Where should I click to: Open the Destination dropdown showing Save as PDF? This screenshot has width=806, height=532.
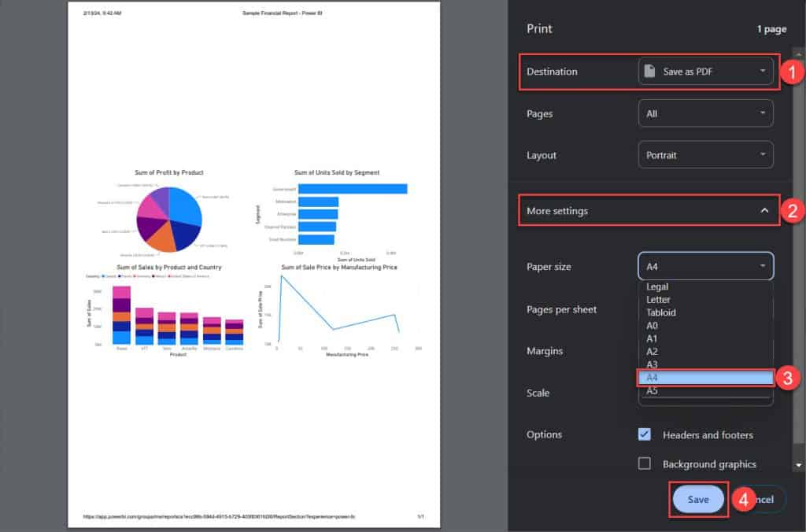(x=705, y=72)
